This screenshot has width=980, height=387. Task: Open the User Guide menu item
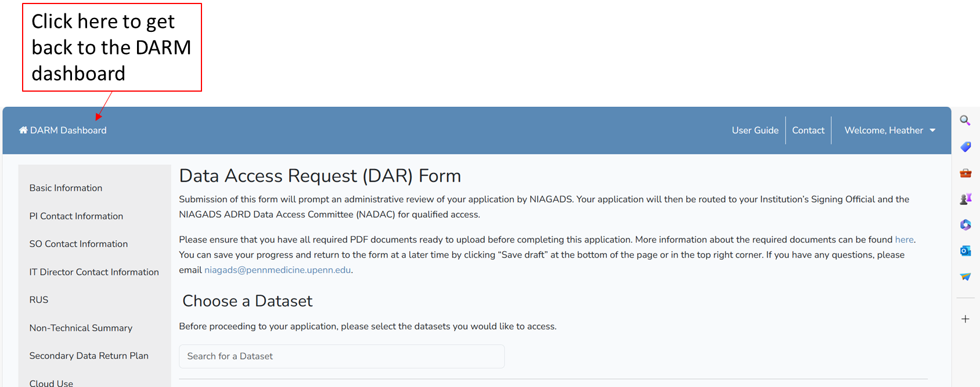tap(755, 131)
